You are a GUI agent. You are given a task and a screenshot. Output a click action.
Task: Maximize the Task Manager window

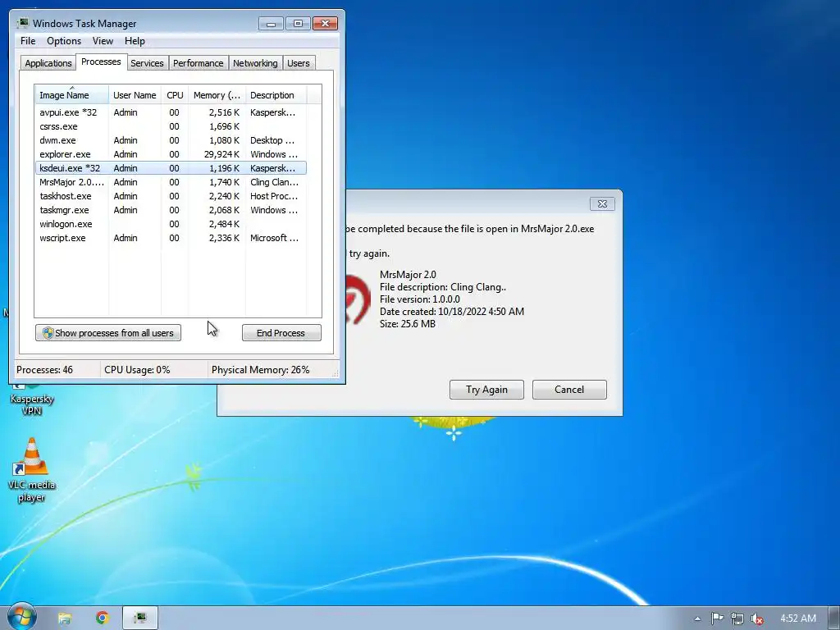[x=298, y=24]
